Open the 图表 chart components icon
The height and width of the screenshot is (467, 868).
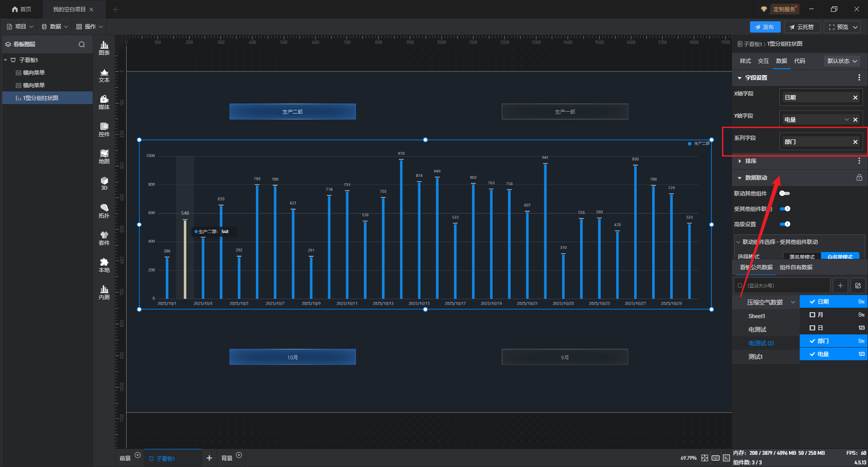pos(104,48)
